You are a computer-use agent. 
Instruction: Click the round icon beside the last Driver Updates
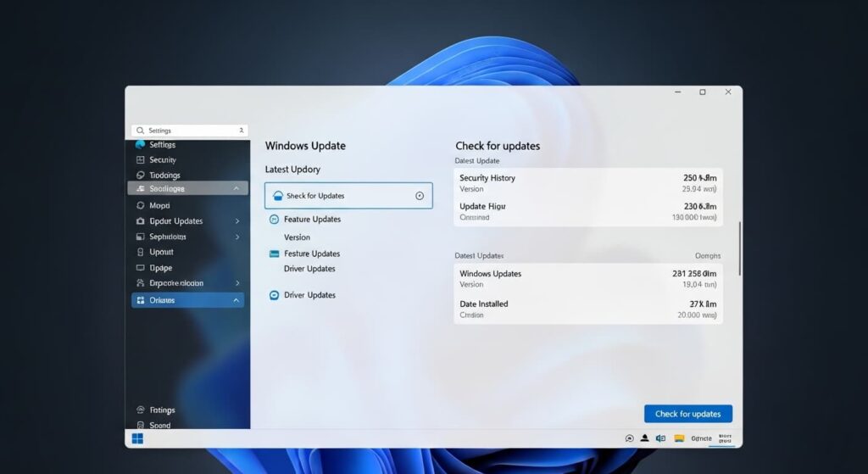point(274,295)
